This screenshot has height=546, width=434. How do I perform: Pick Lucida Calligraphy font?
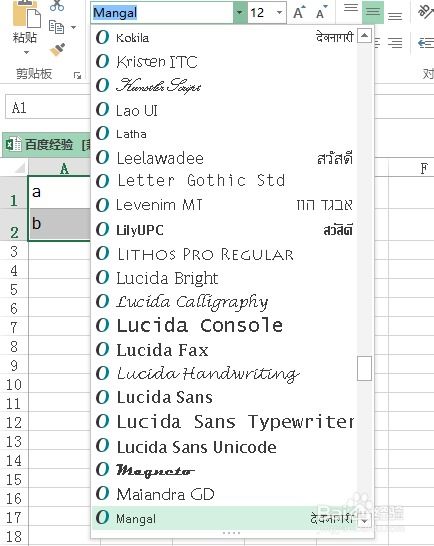point(224,302)
